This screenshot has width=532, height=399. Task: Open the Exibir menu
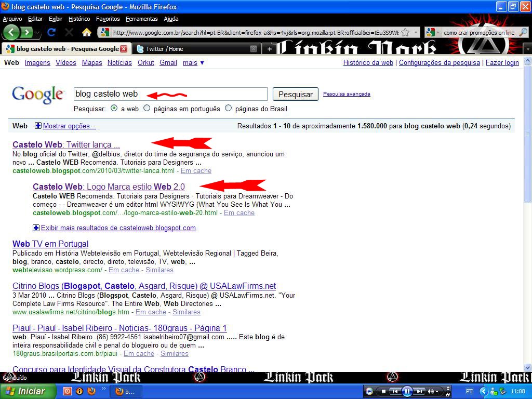tap(55, 19)
